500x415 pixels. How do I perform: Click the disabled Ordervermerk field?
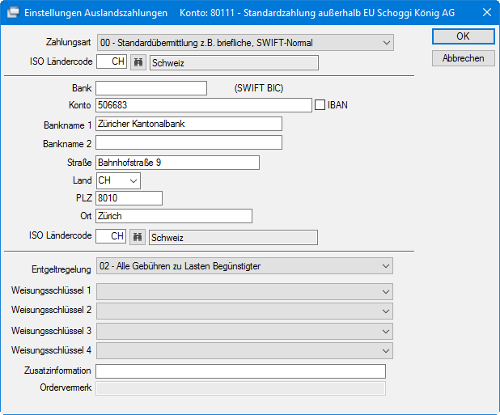241,389
